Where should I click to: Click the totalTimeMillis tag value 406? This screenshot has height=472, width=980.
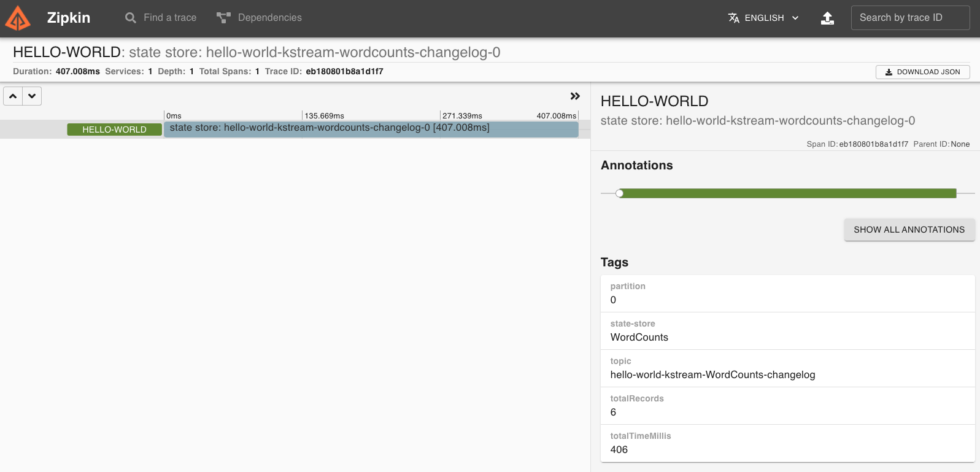pos(619,450)
